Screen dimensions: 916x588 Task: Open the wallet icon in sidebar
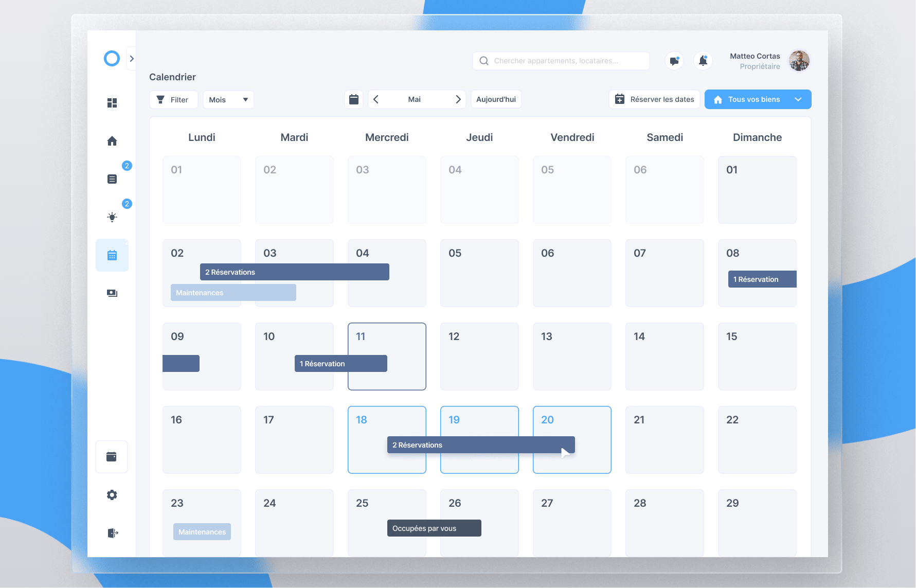tap(112, 457)
